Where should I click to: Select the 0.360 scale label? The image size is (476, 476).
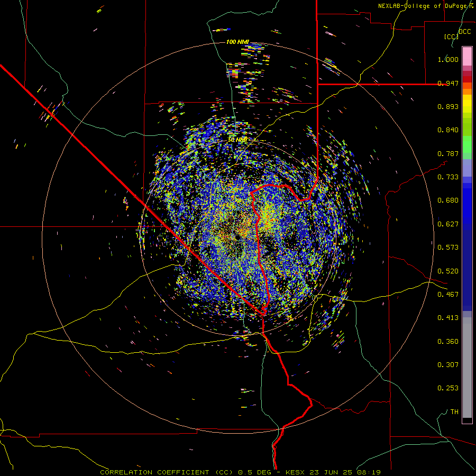(x=448, y=342)
